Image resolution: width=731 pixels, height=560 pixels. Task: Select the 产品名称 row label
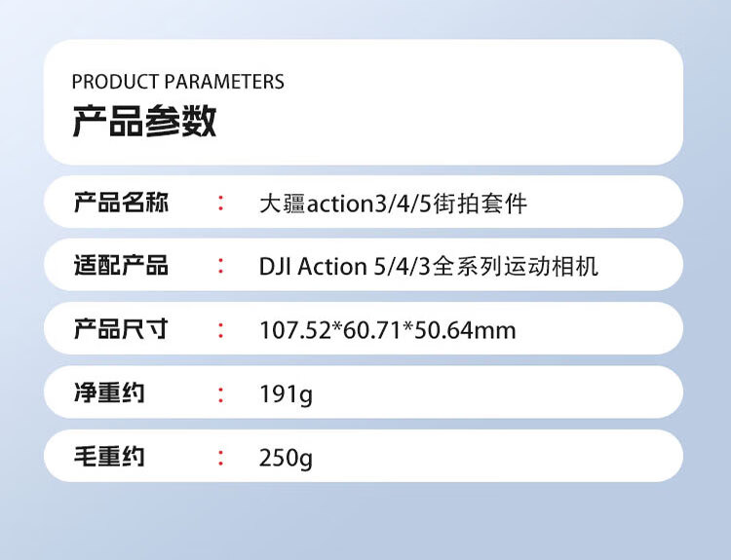pos(121,204)
